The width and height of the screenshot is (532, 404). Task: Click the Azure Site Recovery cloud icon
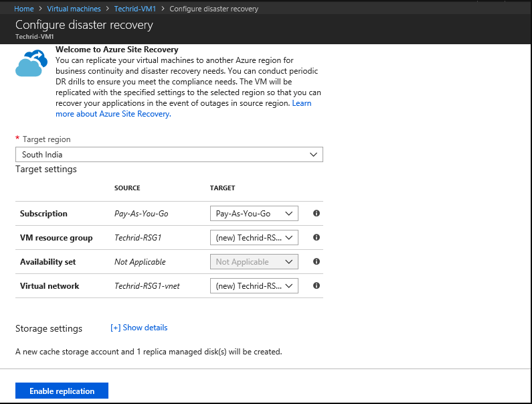[x=31, y=63]
